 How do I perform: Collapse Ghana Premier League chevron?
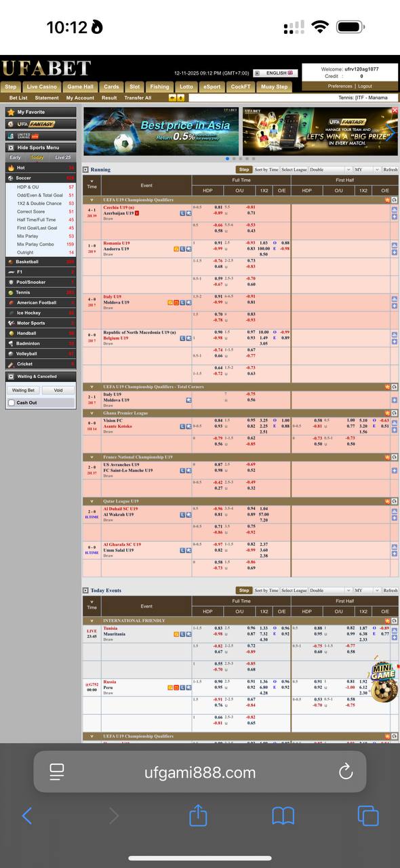tap(92, 412)
